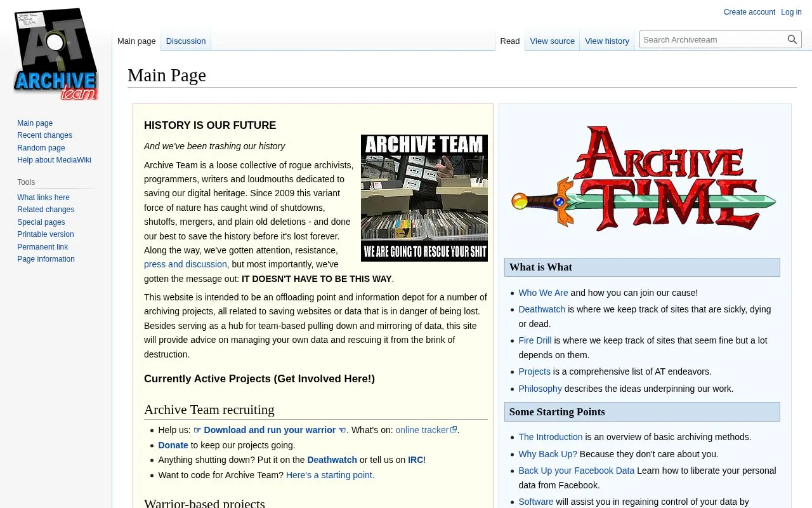Screen dimensions: 812x508
Task: Open Related changes tool
Action: (x=46, y=210)
